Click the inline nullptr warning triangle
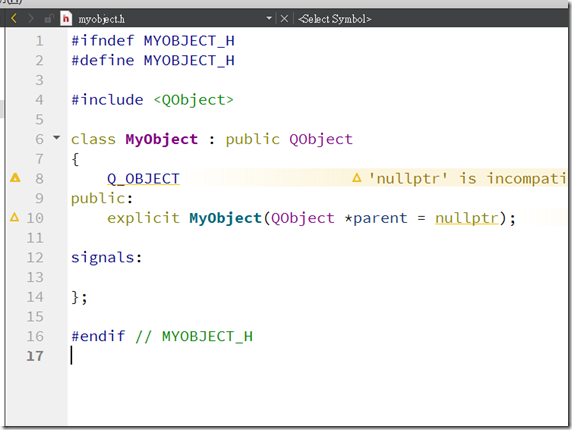 pyautogui.click(x=357, y=178)
